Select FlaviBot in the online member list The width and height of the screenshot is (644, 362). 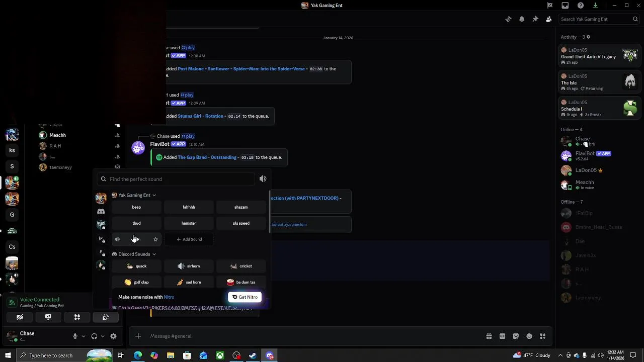tap(600, 155)
